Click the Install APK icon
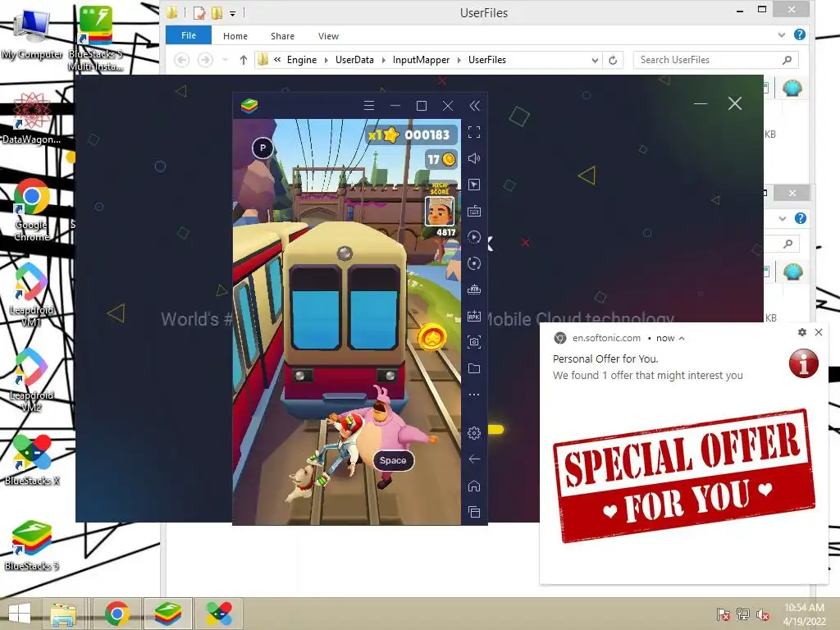 click(x=474, y=316)
